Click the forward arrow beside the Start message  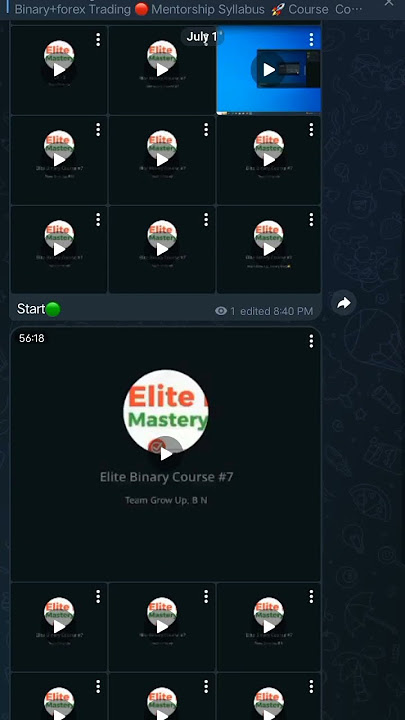[343, 303]
